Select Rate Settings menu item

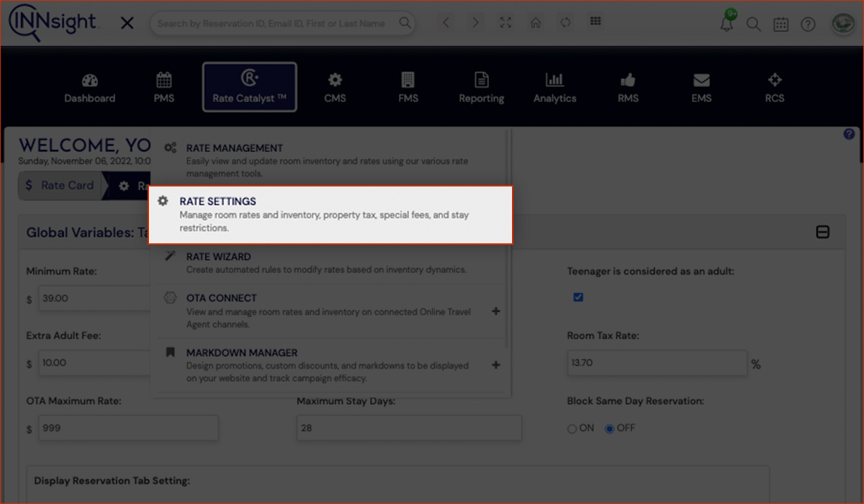(x=330, y=215)
